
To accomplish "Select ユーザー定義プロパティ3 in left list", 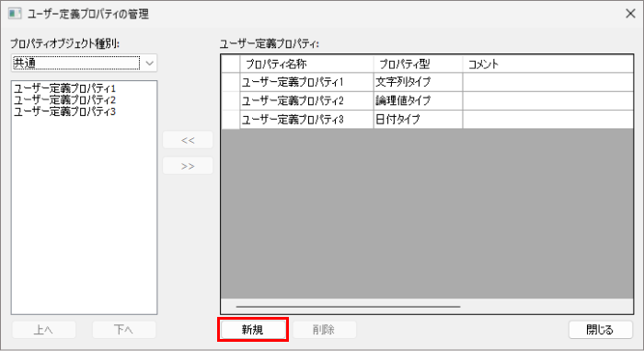I will coord(65,111).
